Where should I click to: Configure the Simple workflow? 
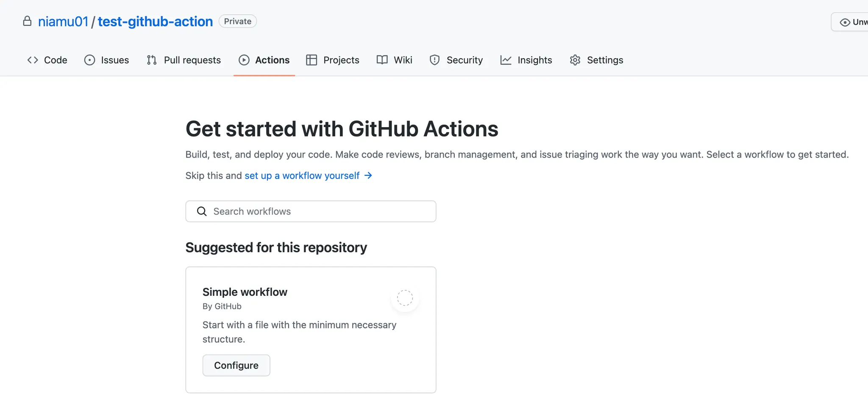236,365
